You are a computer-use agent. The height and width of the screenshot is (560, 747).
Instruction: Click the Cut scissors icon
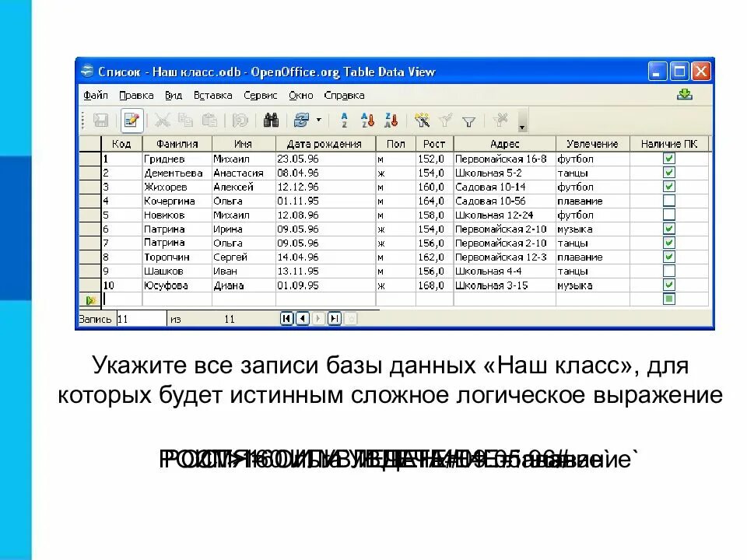coord(162,121)
